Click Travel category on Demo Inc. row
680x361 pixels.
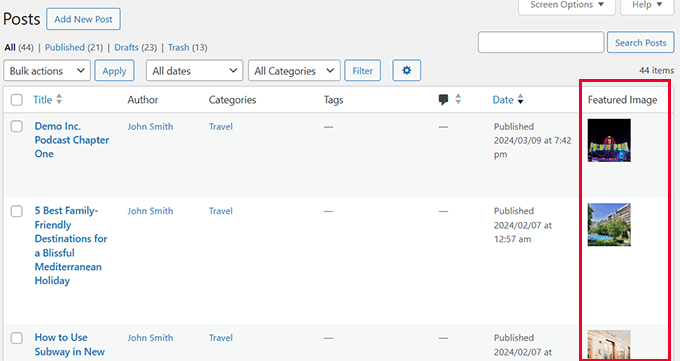221,126
